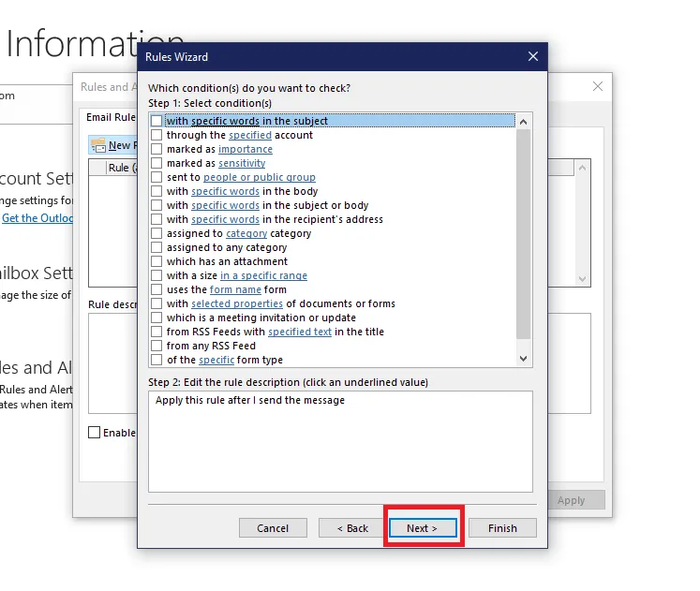
Task: Open the 'selected properties' link
Action: click(x=237, y=303)
